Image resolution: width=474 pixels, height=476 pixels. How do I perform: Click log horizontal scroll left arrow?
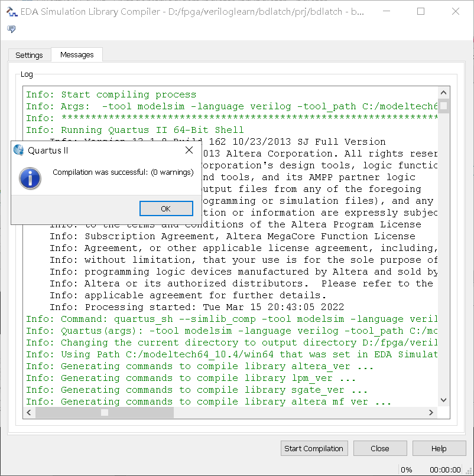pyautogui.click(x=29, y=412)
